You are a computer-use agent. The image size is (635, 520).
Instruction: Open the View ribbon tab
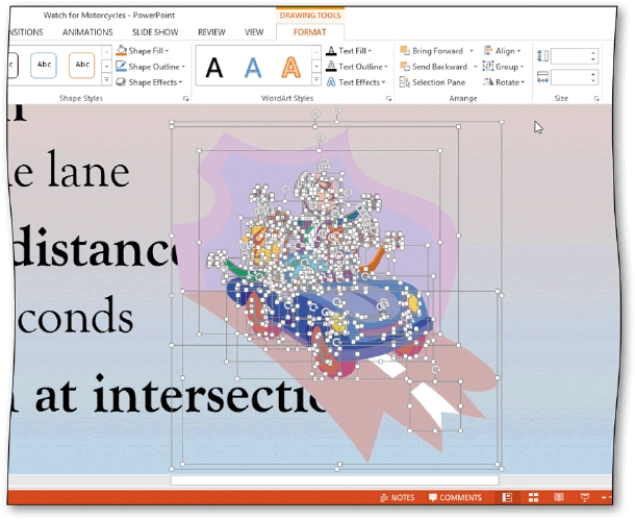pos(254,32)
